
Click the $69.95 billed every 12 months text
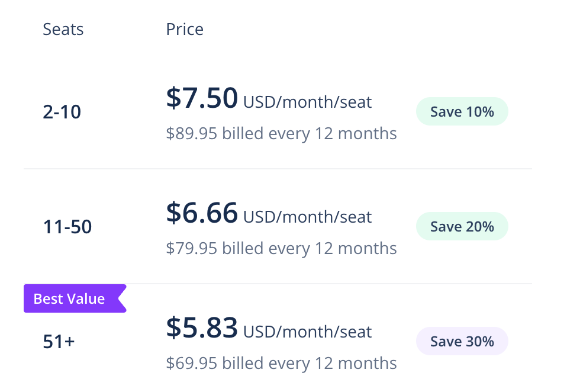281,363
